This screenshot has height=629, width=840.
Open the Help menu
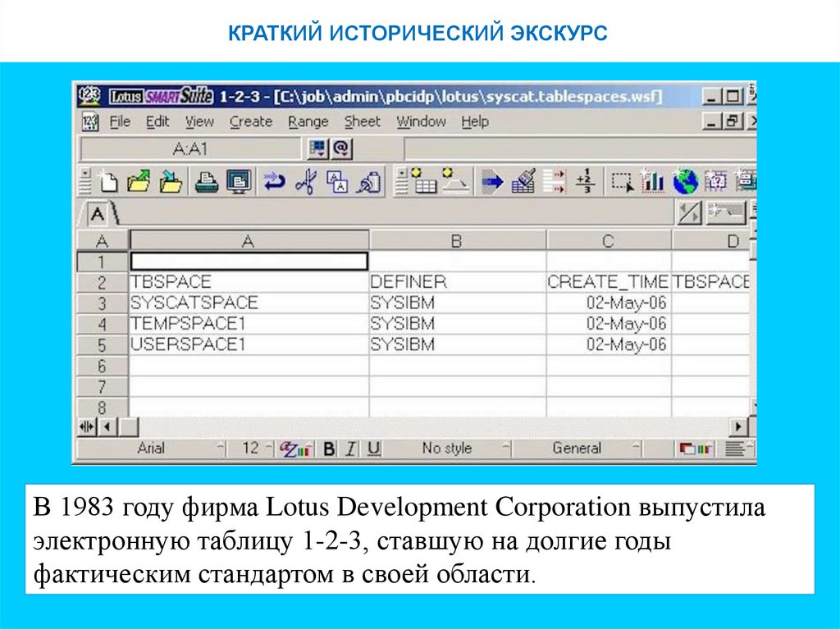click(x=475, y=122)
